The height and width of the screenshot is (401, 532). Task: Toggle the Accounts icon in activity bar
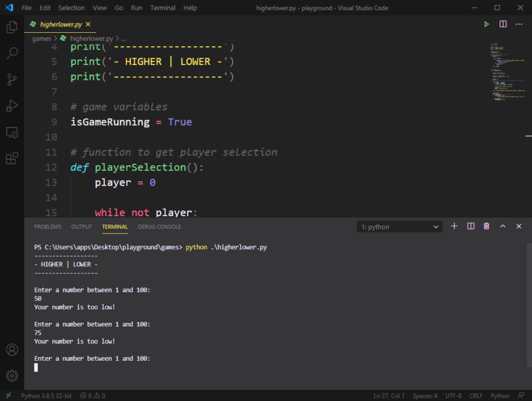click(x=12, y=350)
